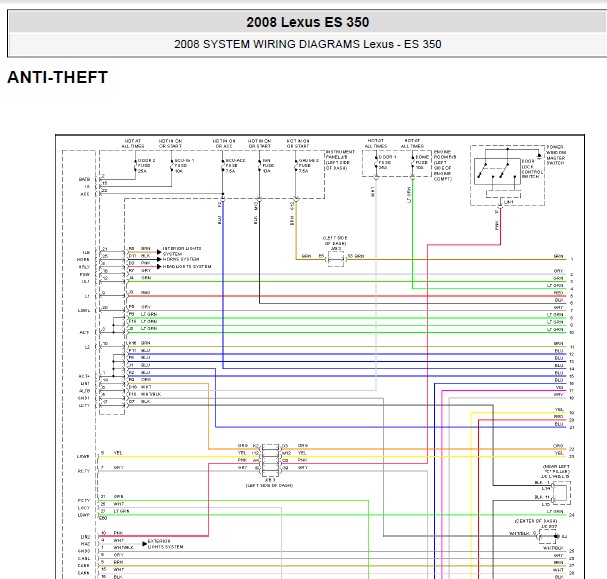Image resolution: width=607 pixels, height=579 pixels.
Task: Select the LT GRN label at pin 27
Action: (121, 511)
